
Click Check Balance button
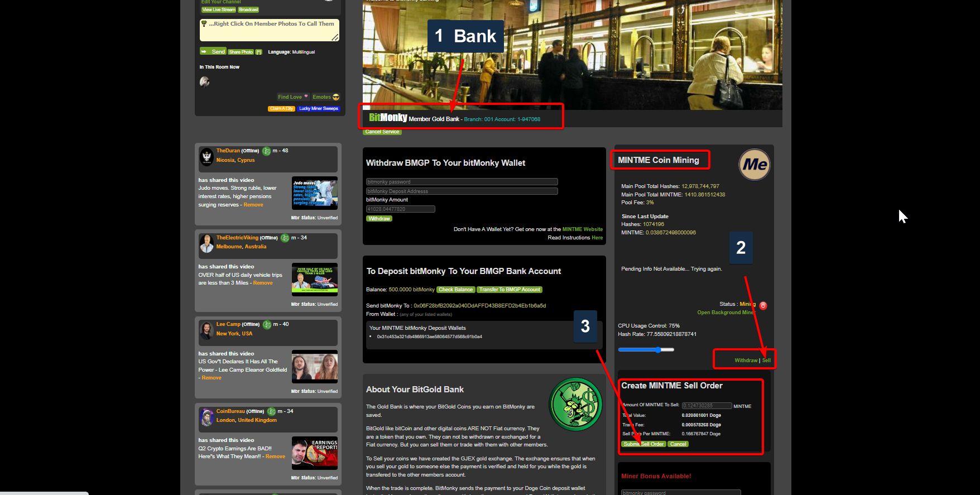(x=455, y=290)
